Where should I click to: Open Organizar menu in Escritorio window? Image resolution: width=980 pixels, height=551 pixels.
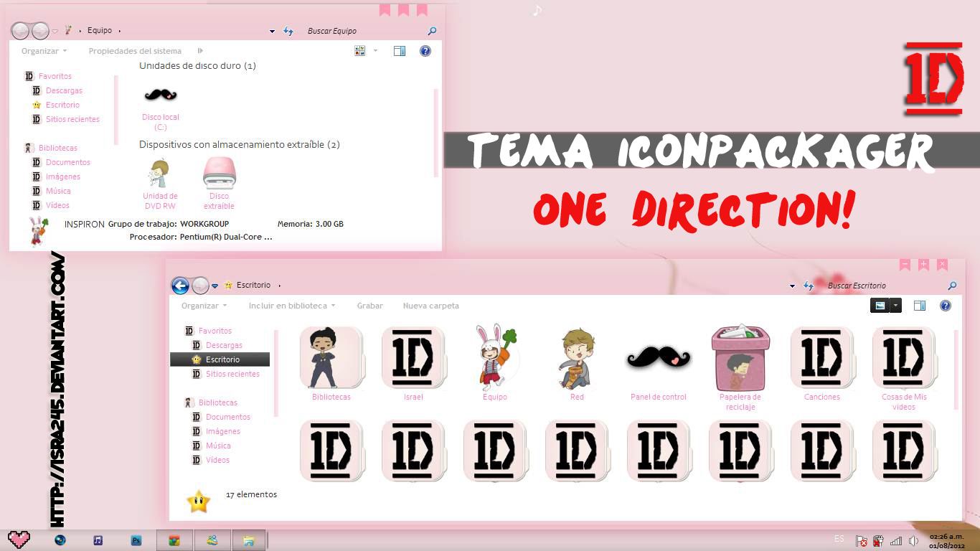204,306
